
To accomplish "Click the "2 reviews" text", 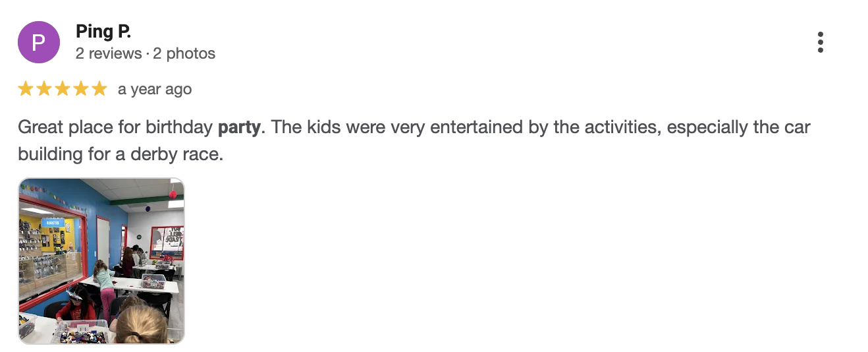I will tap(109, 53).
